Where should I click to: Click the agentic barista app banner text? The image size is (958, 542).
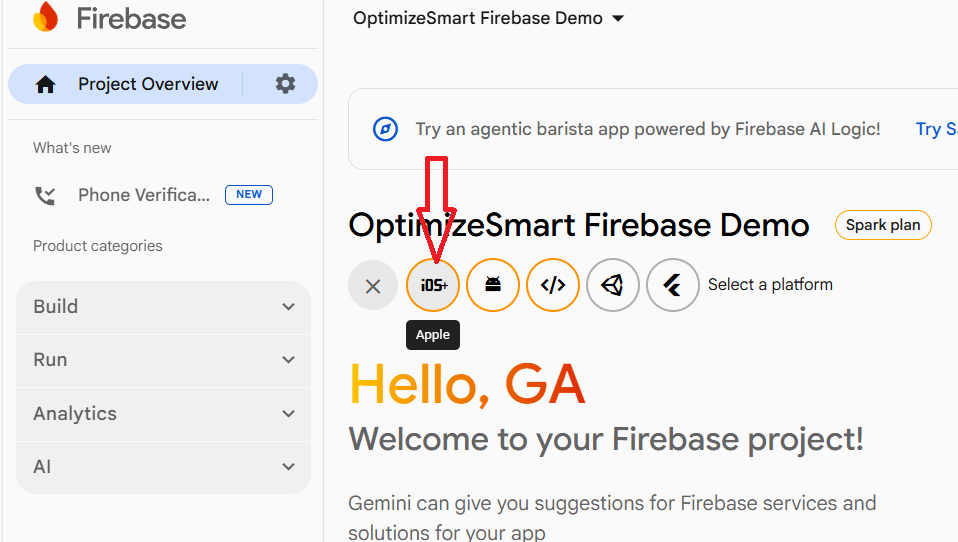point(648,129)
